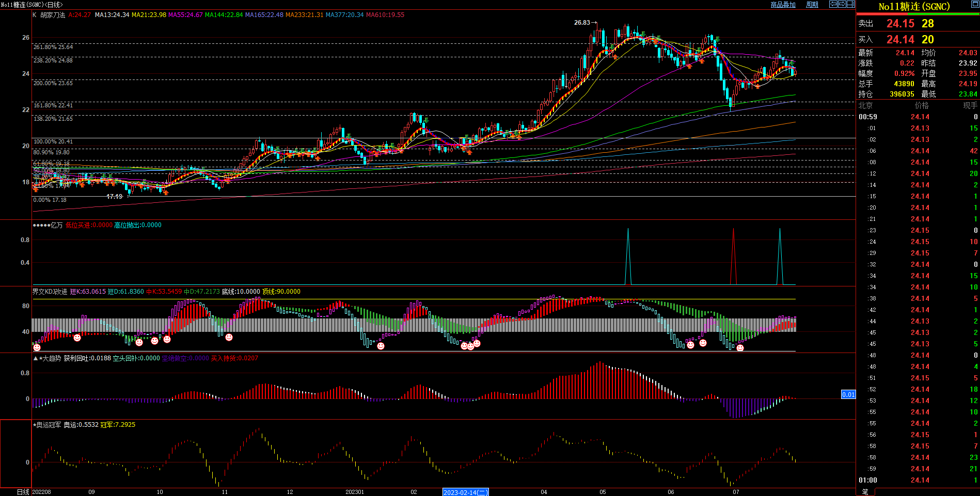
Task: Select the 胡家刀法 indicator name
Action: click(53, 15)
